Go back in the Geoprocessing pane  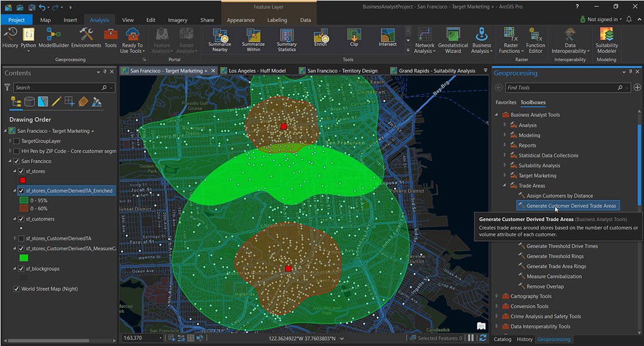pos(499,88)
